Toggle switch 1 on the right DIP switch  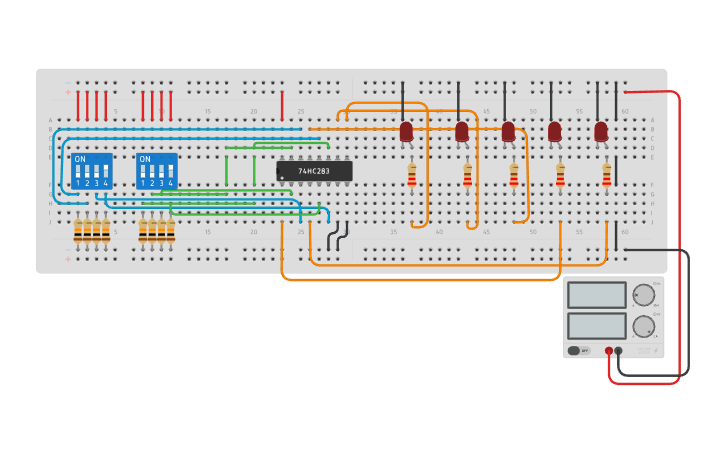(143, 171)
